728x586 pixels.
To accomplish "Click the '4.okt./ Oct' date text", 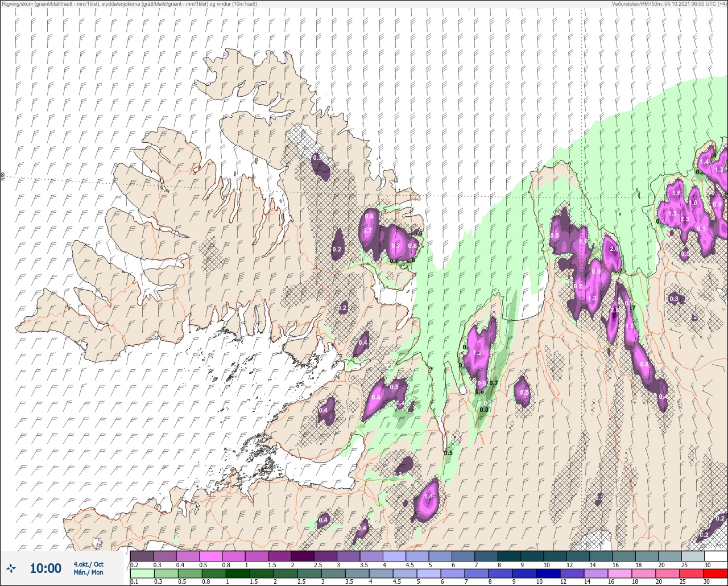I will 88,564.
